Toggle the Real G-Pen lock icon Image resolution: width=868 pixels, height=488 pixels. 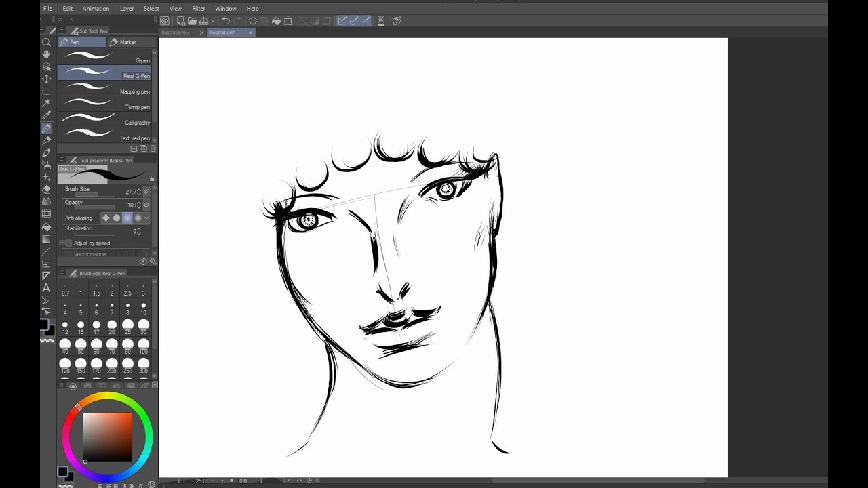pos(151,178)
